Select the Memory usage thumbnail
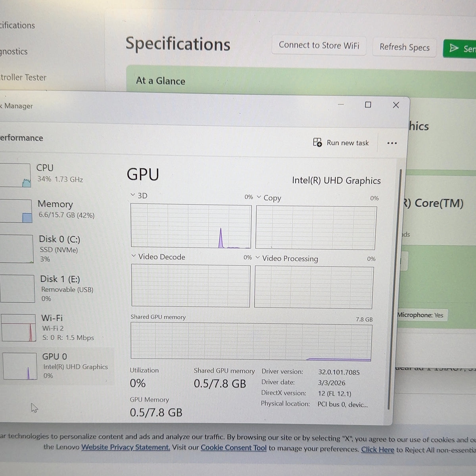 click(x=16, y=211)
